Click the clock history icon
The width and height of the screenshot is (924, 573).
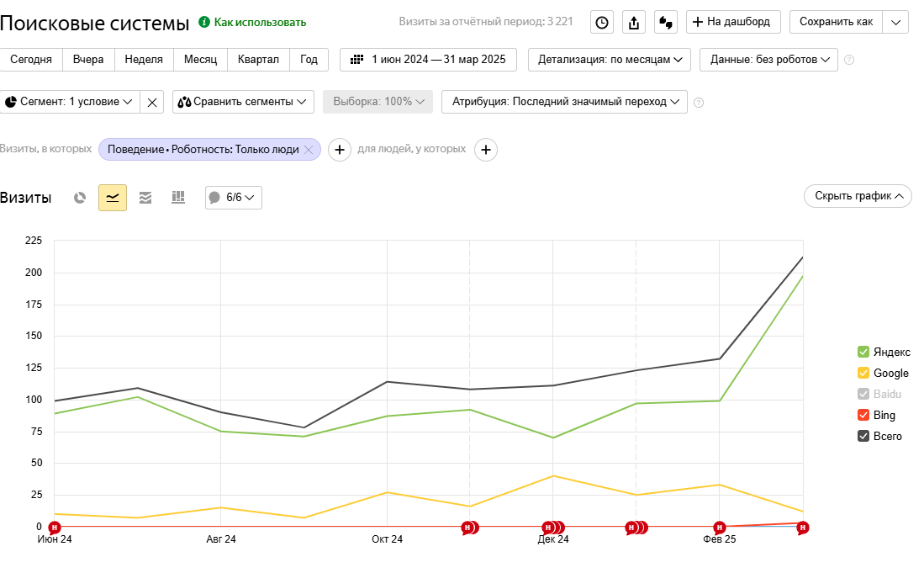(x=602, y=23)
